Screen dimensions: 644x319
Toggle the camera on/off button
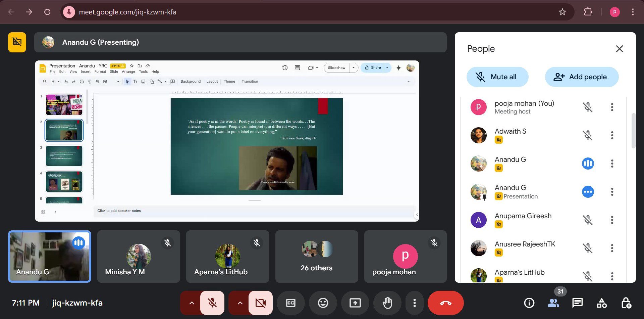(x=260, y=303)
